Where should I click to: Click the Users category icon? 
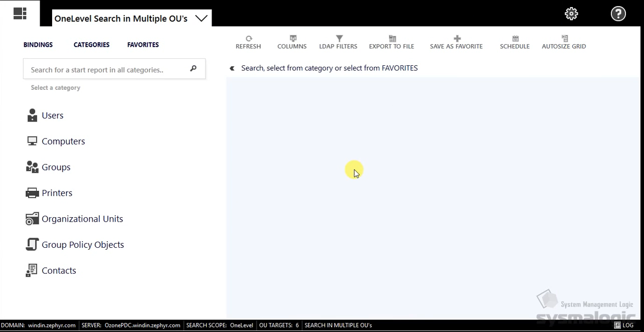[x=32, y=115]
